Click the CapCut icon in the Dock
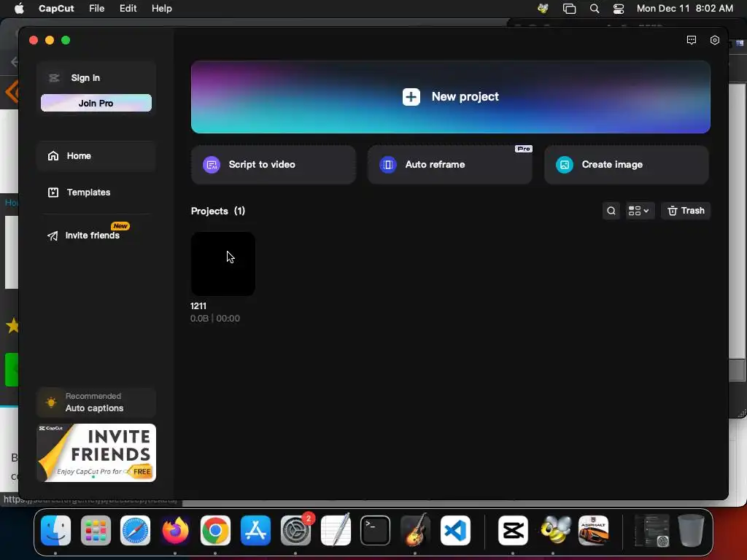Screen dimensions: 747x560 (513, 531)
